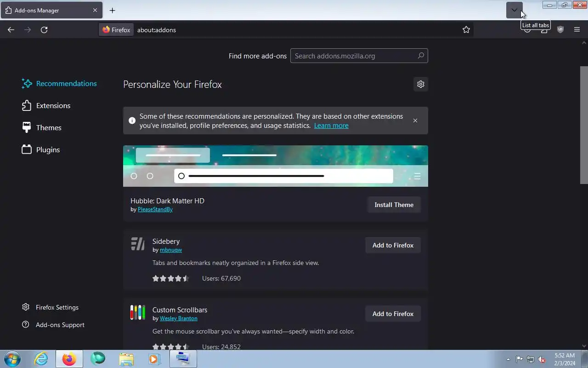Image resolution: width=588 pixels, height=368 pixels.
Task: Click the about:addons address bar text
Action: 157,30
